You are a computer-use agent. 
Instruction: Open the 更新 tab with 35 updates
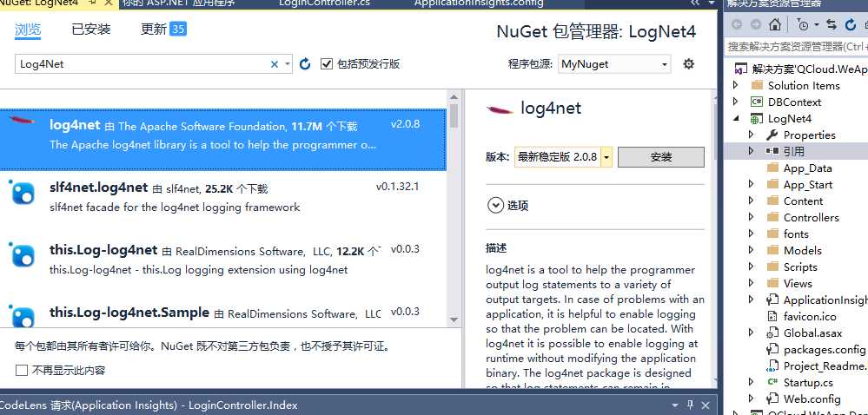pos(163,30)
